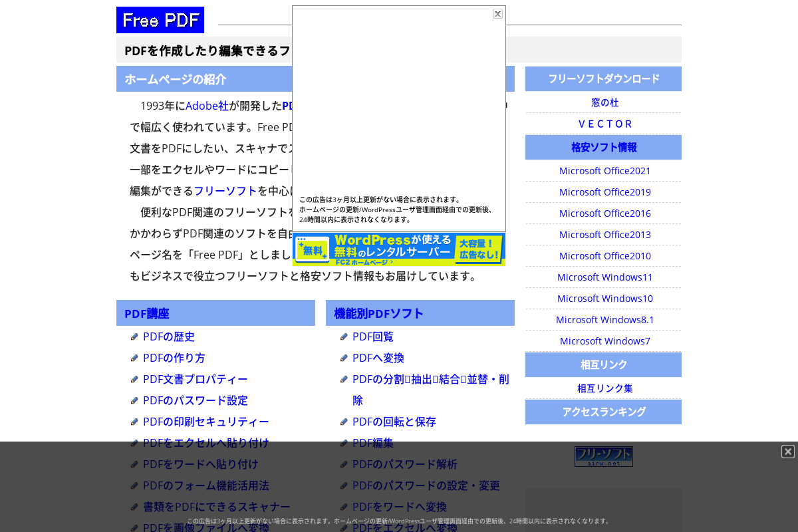Open Microsoft Office2021 link
This screenshot has height=532, width=798.
604,171
